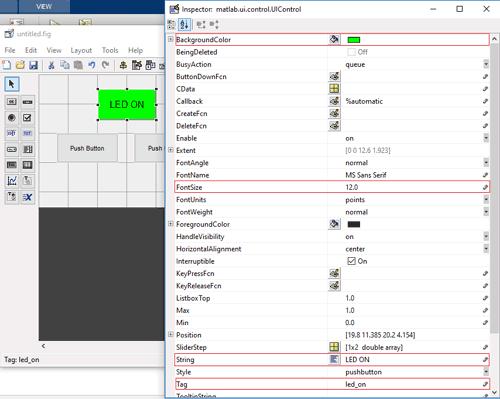Click the Undo arrow icon
This screenshot has height=399, width=500.
[92, 65]
